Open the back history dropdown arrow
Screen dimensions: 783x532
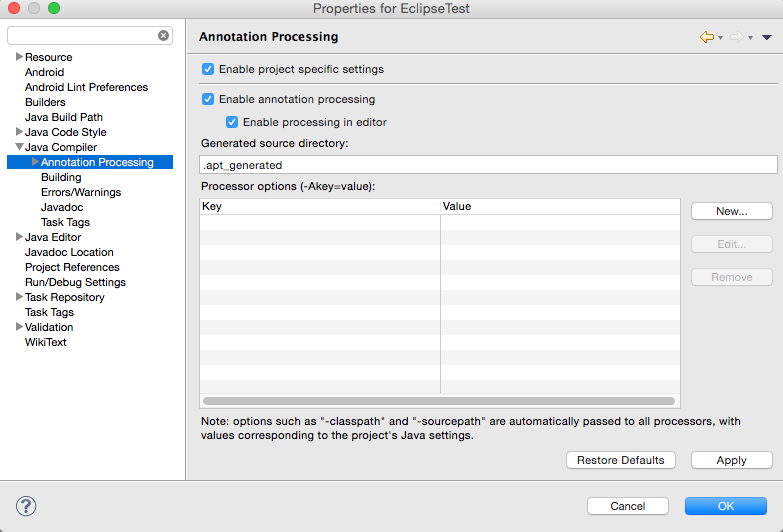(x=720, y=38)
